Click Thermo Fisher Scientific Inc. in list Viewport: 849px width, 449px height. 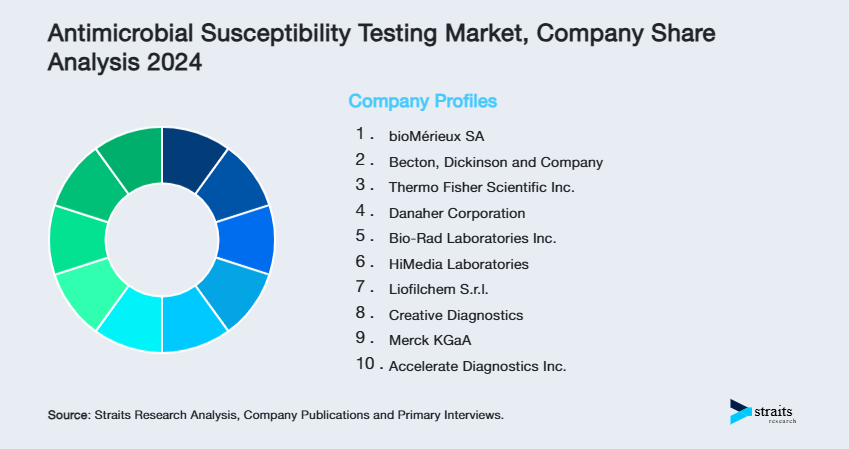[481, 187]
